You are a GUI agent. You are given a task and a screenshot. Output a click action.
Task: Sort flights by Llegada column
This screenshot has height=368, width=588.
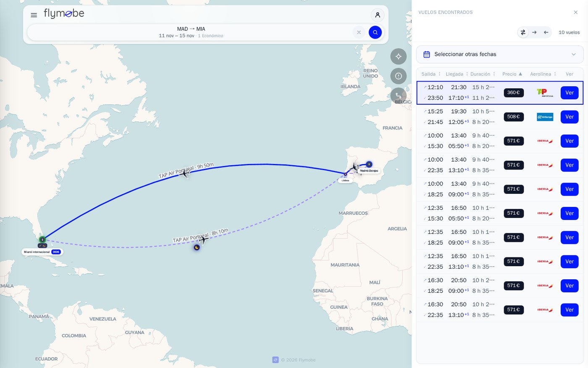pyautogui.click(x=457, y=74)
